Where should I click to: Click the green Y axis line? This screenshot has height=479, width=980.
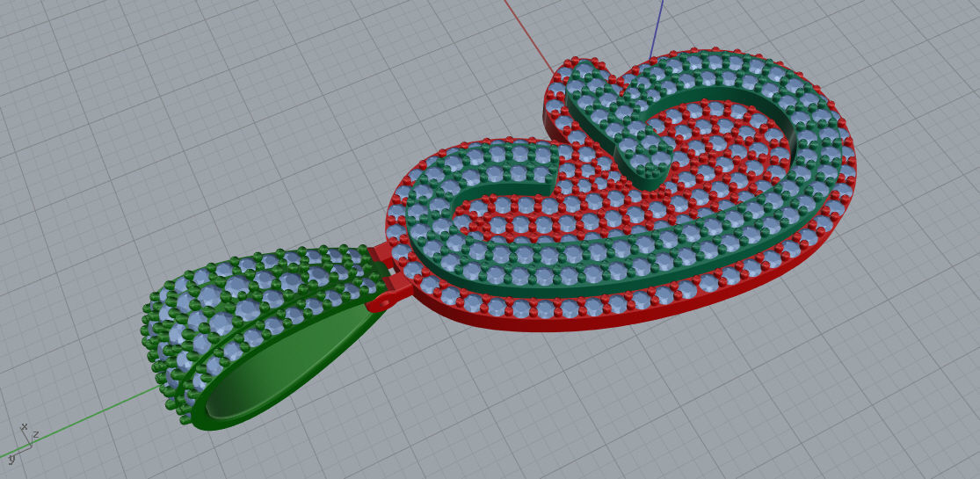(x=78, y=420)
